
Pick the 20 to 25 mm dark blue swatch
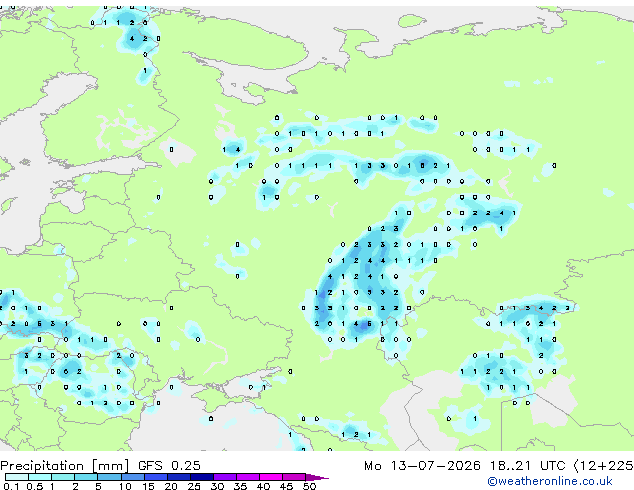pos(179,477)
